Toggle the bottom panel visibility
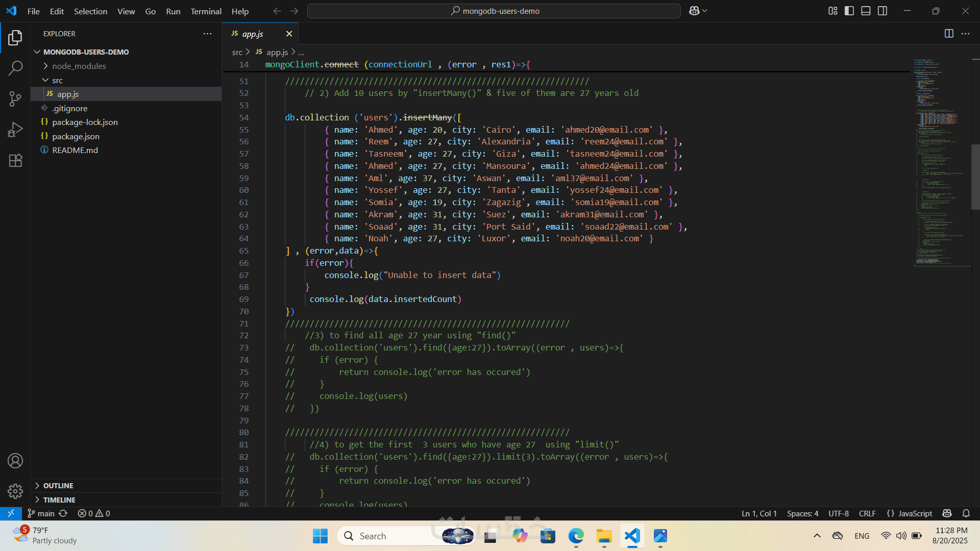Viewport: 980px width, 551px height. (x=866, y=11)
